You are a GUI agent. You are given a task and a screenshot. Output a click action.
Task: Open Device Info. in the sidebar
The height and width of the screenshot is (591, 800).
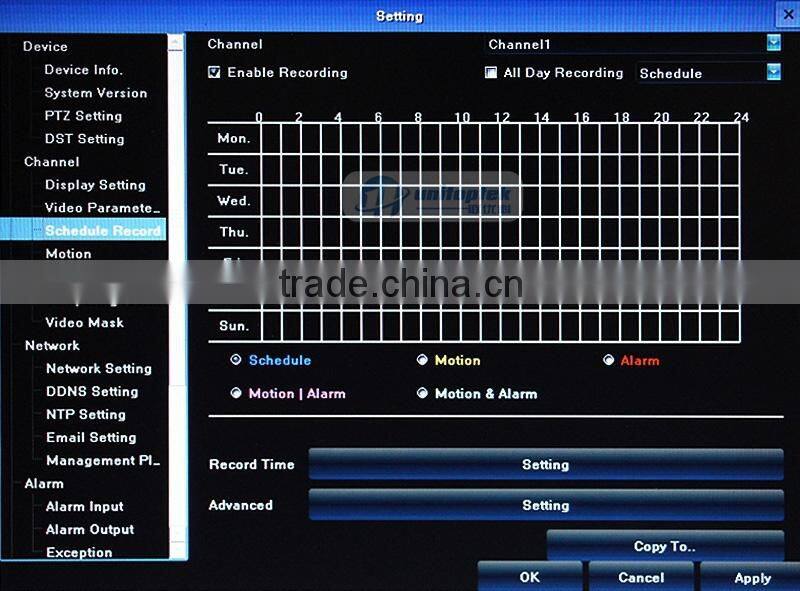pyautogui.click(x=84, y=70)
